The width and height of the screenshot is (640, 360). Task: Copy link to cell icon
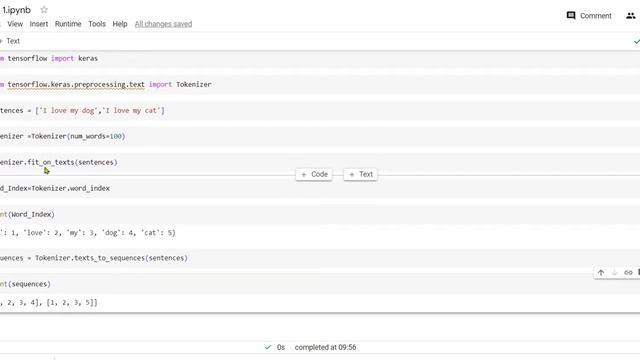coord(628,273)
